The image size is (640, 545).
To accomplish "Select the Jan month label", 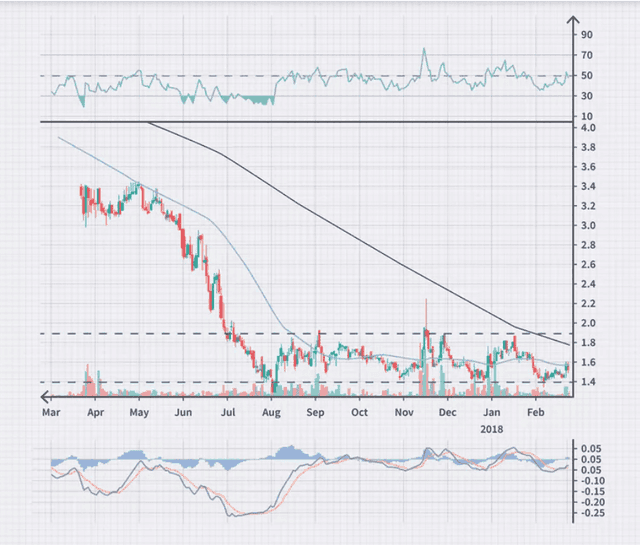I will coord(492,412).
